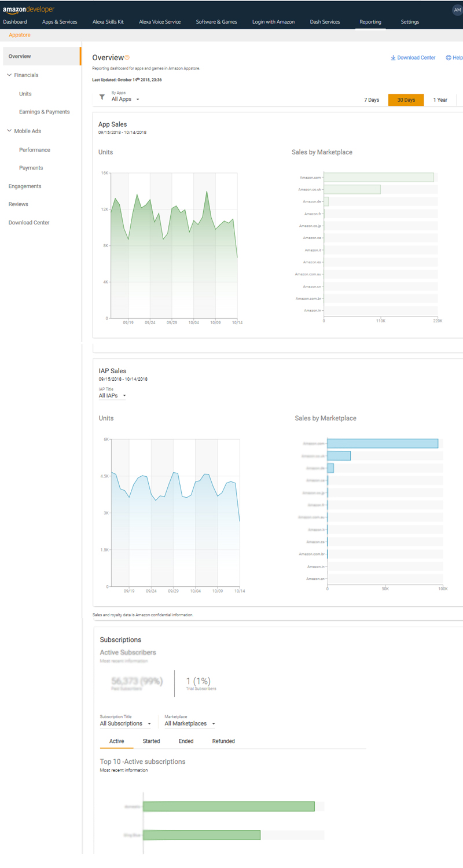Click the Overview info icon

pos(127,57)
